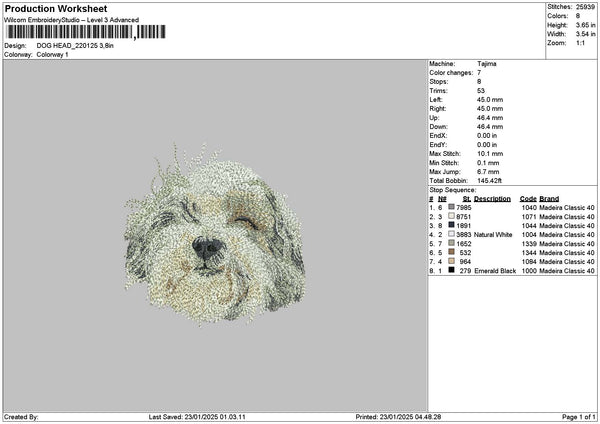The height and width of the screenshot is (424, 600).
Task: Click the Code column header
Action: (x=528, y=198)
